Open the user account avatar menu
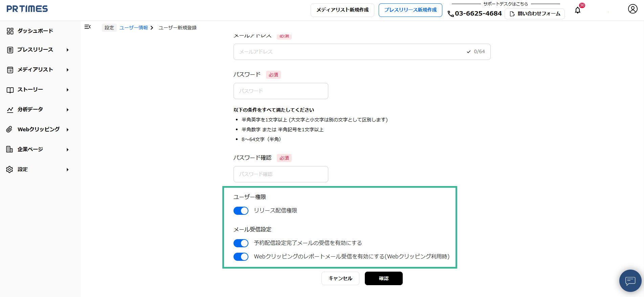This screenshot has height=297, width=644. [632, 9]
